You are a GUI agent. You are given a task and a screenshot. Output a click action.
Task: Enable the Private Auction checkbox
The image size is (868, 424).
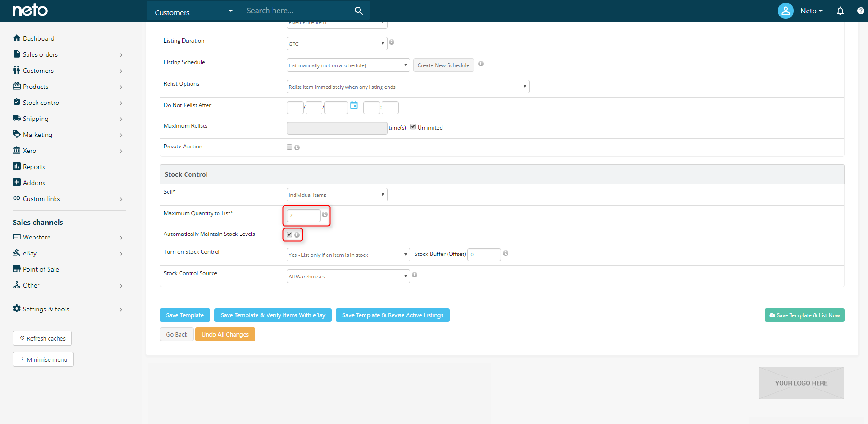point(289,147)
